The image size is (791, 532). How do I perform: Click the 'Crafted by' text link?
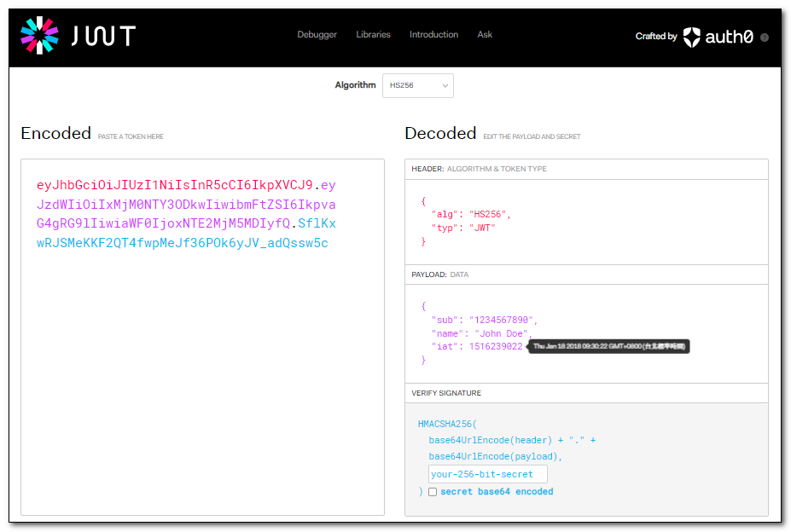[655, 37]
